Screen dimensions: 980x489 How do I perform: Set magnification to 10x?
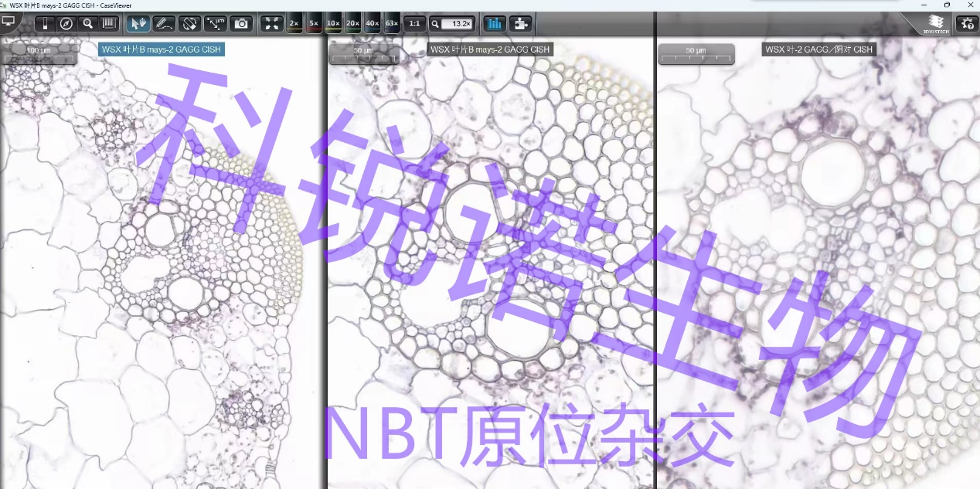333,23
